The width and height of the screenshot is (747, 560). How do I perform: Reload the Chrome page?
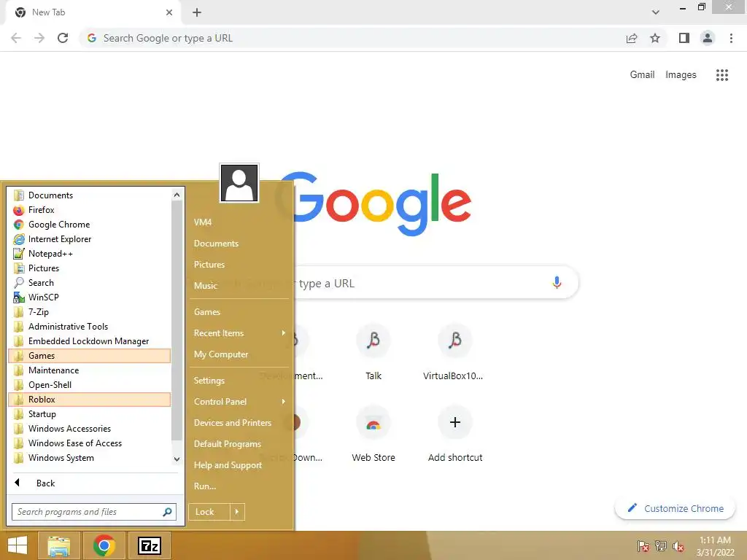(63, 38)
